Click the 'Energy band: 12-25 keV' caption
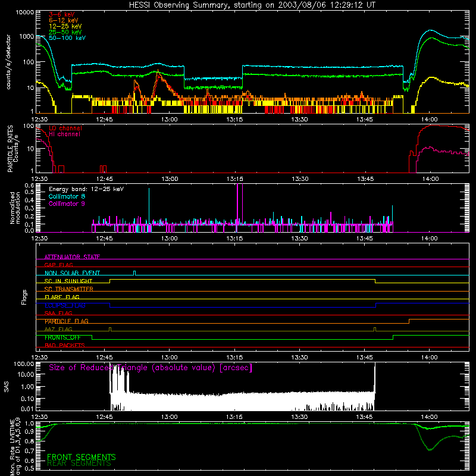 pos(86,189)
